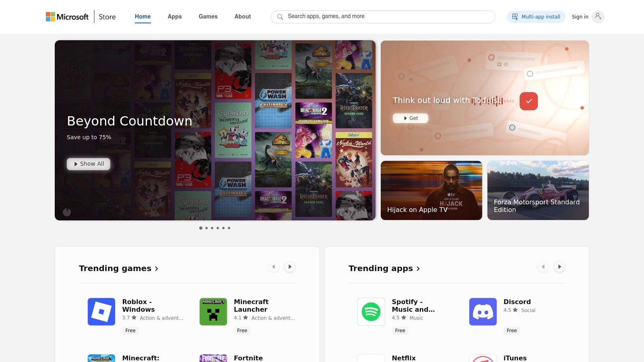Open the Roblox - Windows app icon
644x362 pixels.
pyautogui.click(x=101, y=311)
